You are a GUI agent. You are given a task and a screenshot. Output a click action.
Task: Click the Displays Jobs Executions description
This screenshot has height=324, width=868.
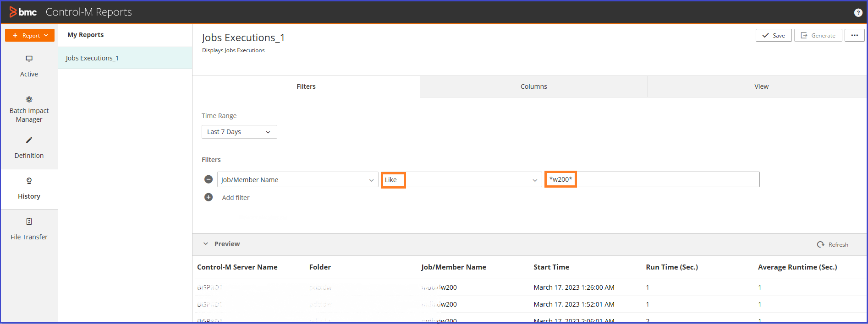pyautogui.click(x=233, y=50)
